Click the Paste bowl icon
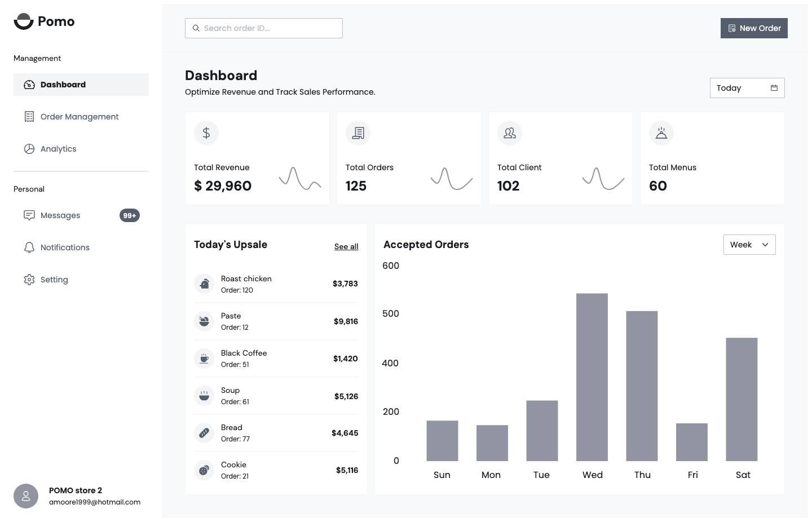Screen dimensions: 812x522 (204, 321)
